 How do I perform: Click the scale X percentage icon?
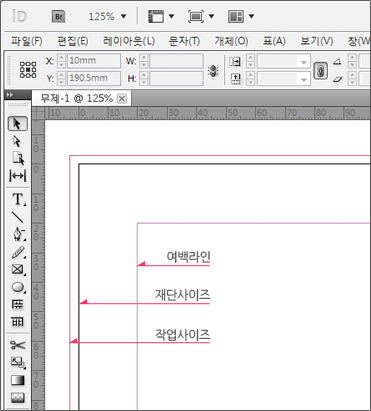click(235, 62)
